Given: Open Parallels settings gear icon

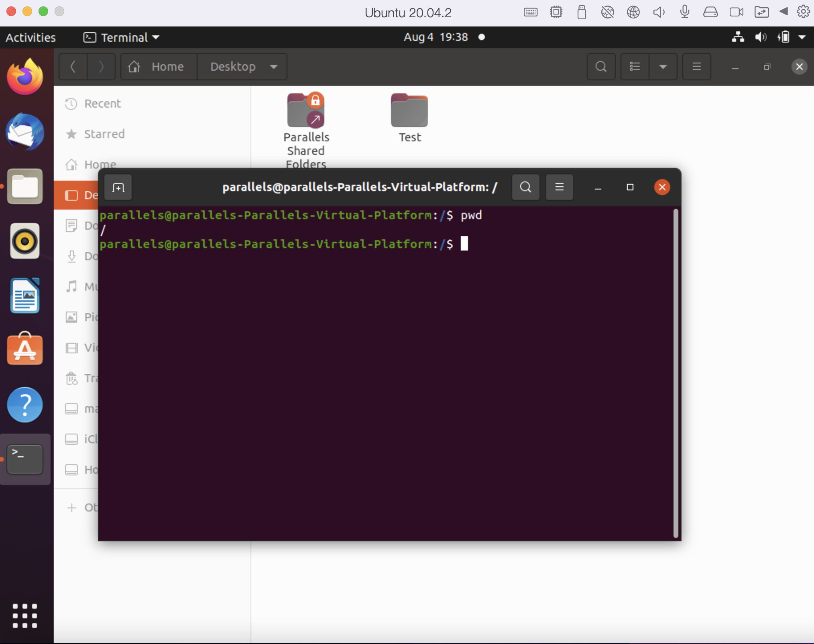Looking at the screenshot, I should point(804,11).
